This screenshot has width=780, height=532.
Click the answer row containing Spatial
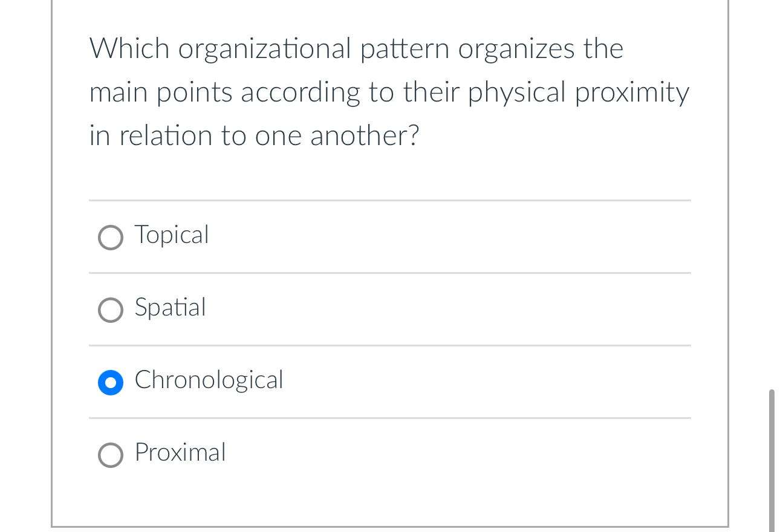[x=390, y=310]
